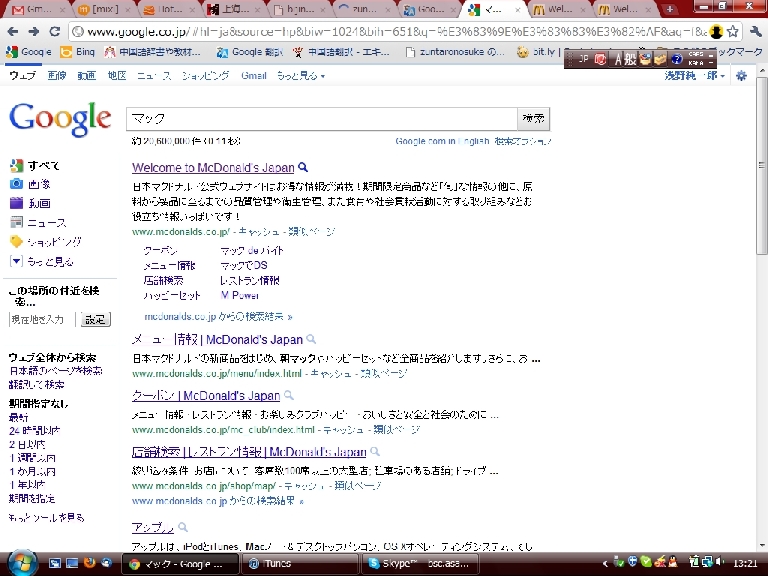Viewport: 768px width, 576px height.
Task: Open 地図 in top navigation bar
Action: point(117,76)
